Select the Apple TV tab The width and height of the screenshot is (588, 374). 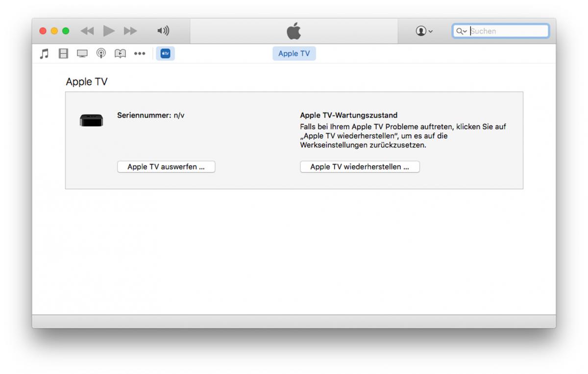[x=294, y=53]
